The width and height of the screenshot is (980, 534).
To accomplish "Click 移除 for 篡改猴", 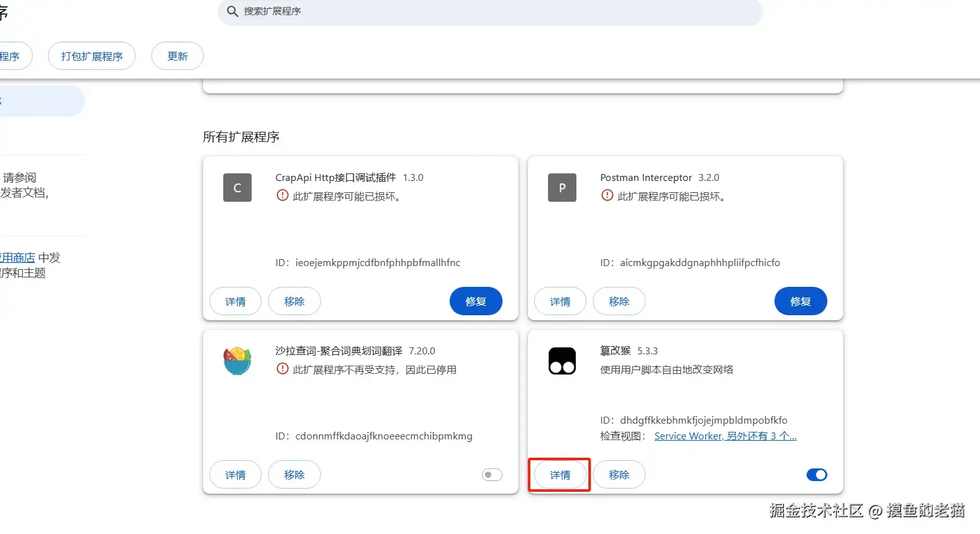I will tap(619, 475).
